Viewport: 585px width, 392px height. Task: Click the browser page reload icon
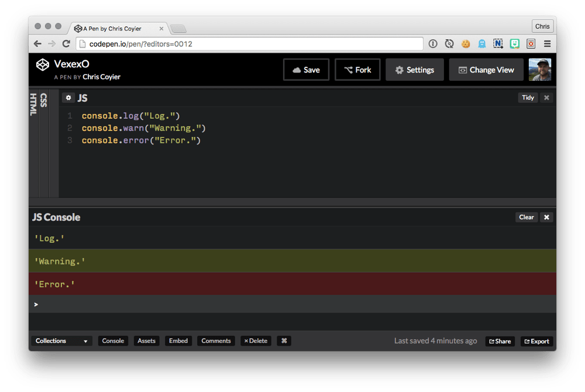pos(66,43)
